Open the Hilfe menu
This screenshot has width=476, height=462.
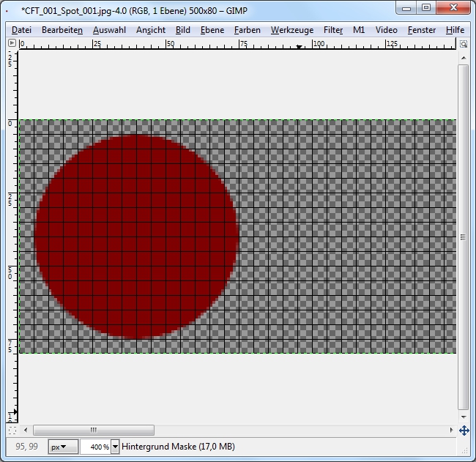click(x=455, y=30)
